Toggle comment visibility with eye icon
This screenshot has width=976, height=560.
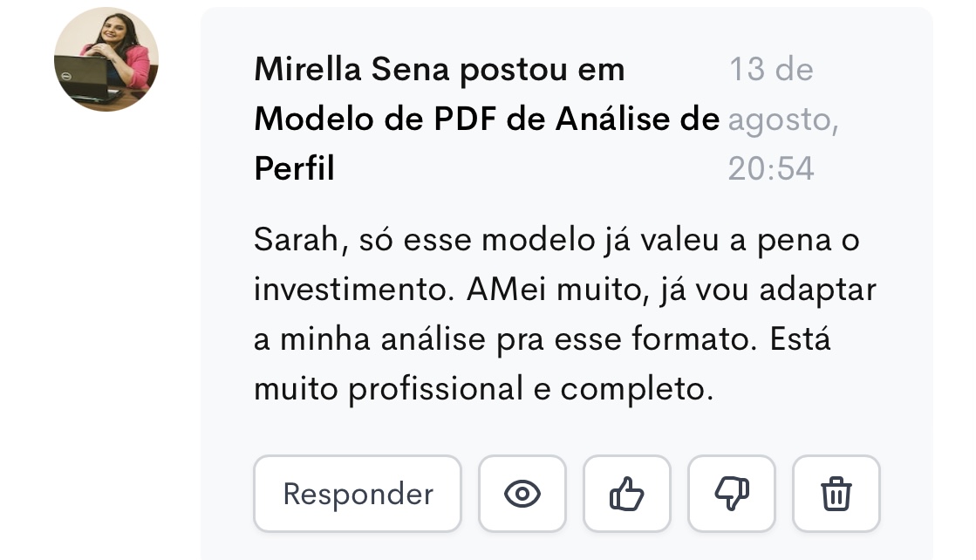(522, 494)
